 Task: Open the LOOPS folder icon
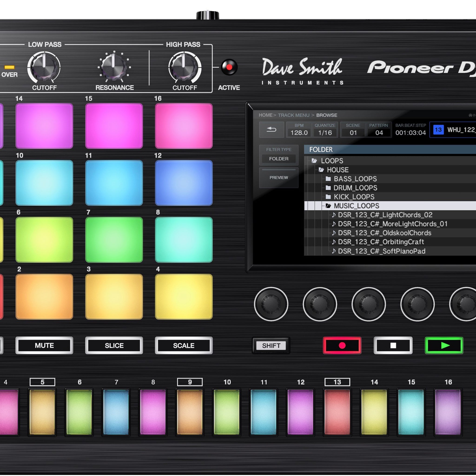(x=314, y=161)
